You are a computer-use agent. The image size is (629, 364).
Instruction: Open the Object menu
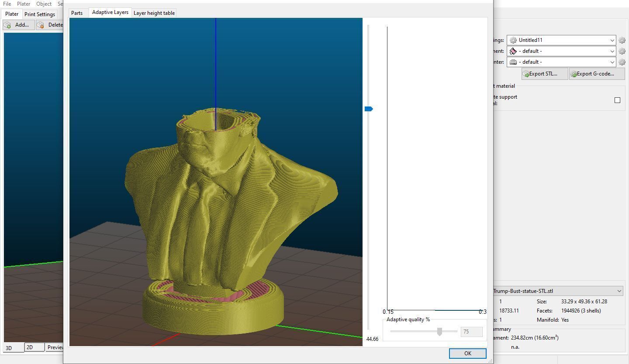[44, 4]
